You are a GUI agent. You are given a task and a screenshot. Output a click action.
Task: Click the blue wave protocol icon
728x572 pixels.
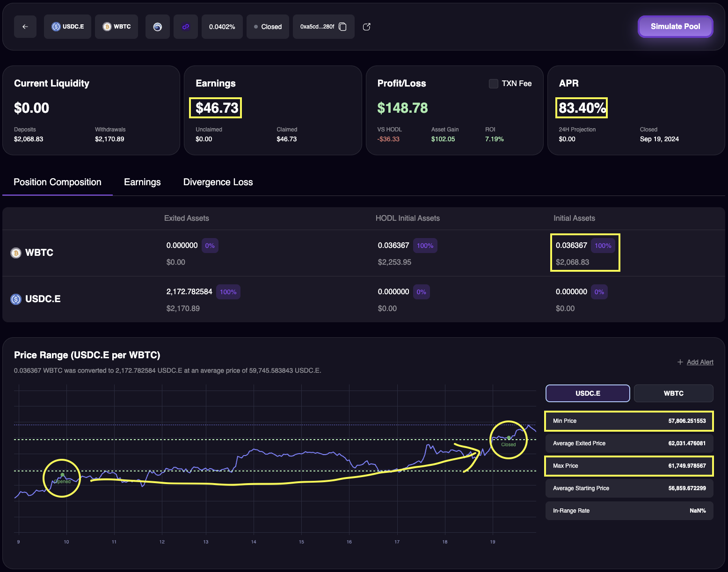158,27
